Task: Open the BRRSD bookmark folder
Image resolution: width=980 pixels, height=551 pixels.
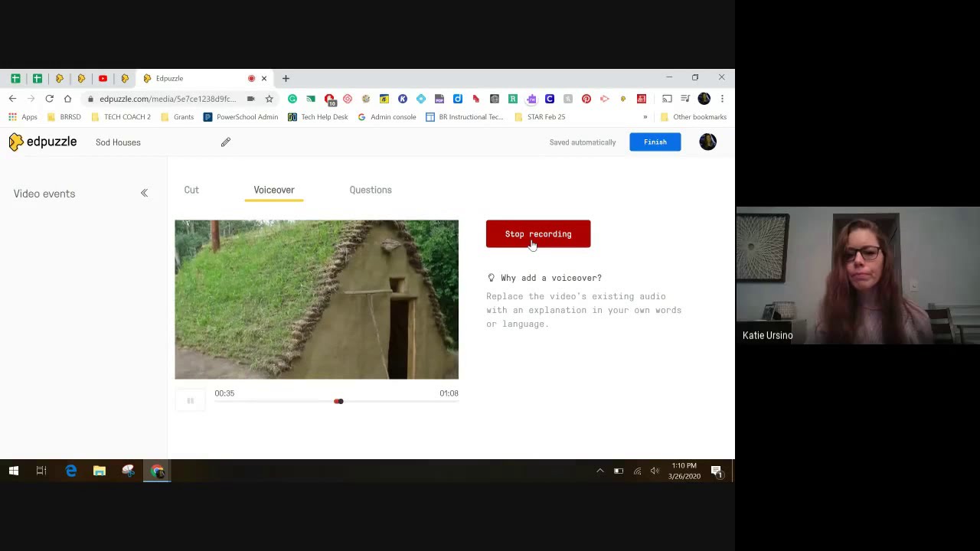Action: pyautogui.click(x=64, y=117)
